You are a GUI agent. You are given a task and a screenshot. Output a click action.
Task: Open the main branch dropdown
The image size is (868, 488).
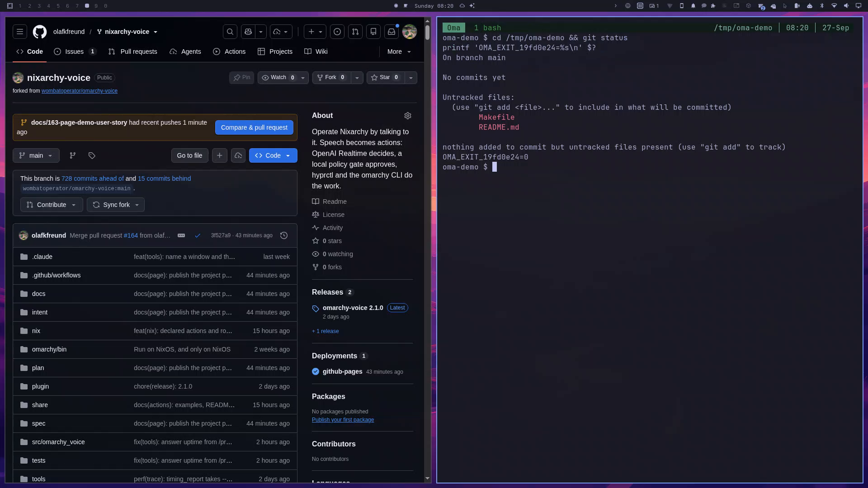[x=36, y=155]
